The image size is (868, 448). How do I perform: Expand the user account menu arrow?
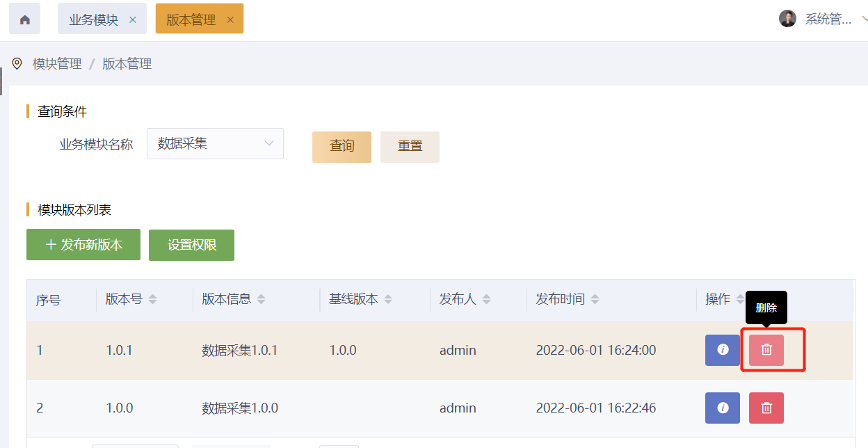pos(864,19)
